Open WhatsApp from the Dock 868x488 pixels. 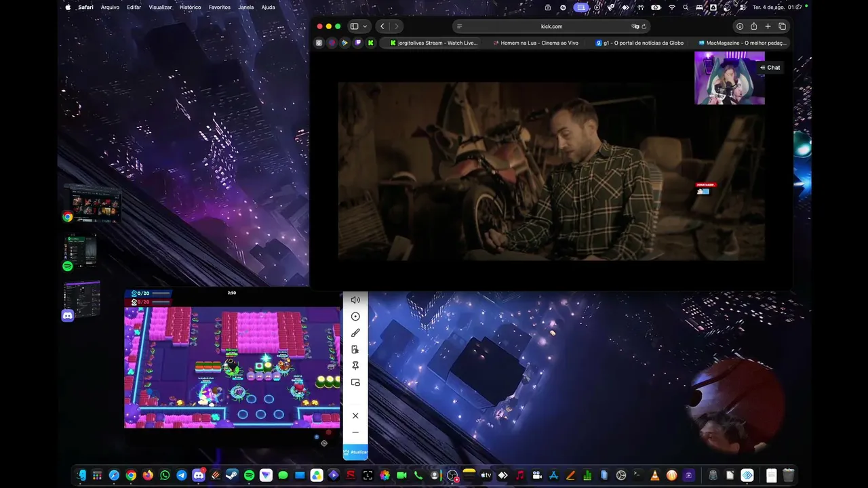point(165,475)
